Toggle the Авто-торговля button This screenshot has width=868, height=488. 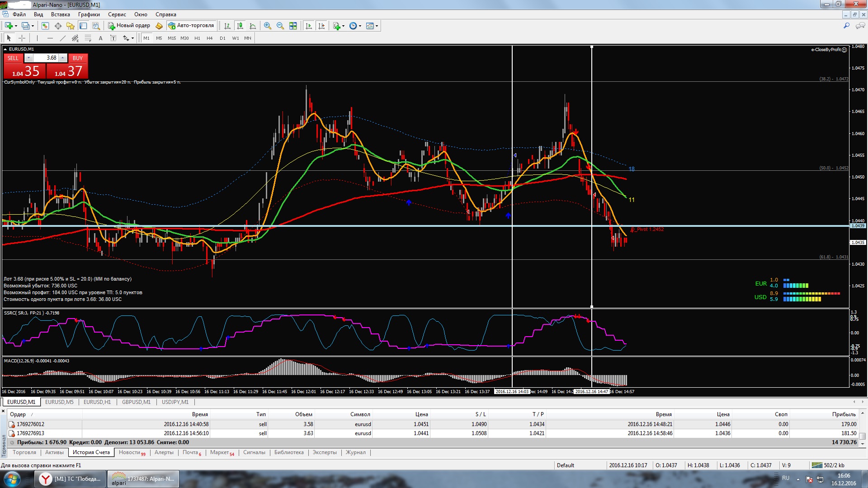191,26
